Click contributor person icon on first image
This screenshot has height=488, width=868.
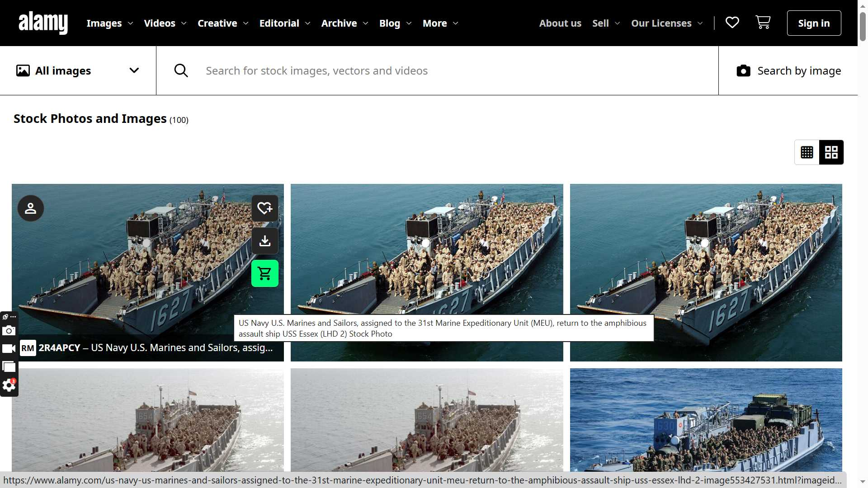[31, 208]
